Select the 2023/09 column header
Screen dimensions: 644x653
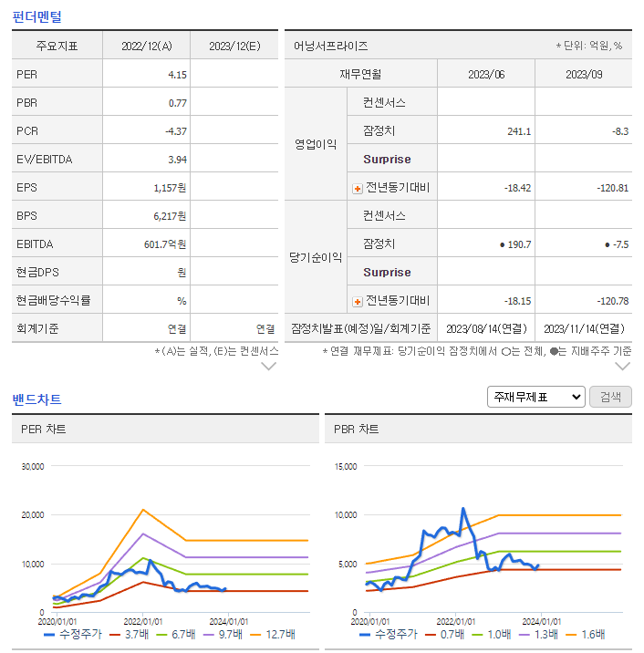584,75
